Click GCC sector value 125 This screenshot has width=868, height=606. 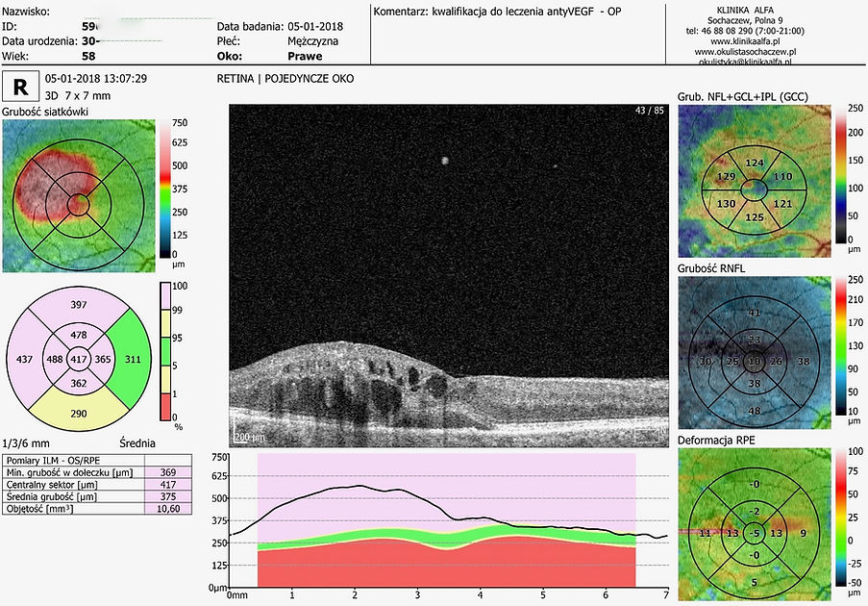[754, 217]
